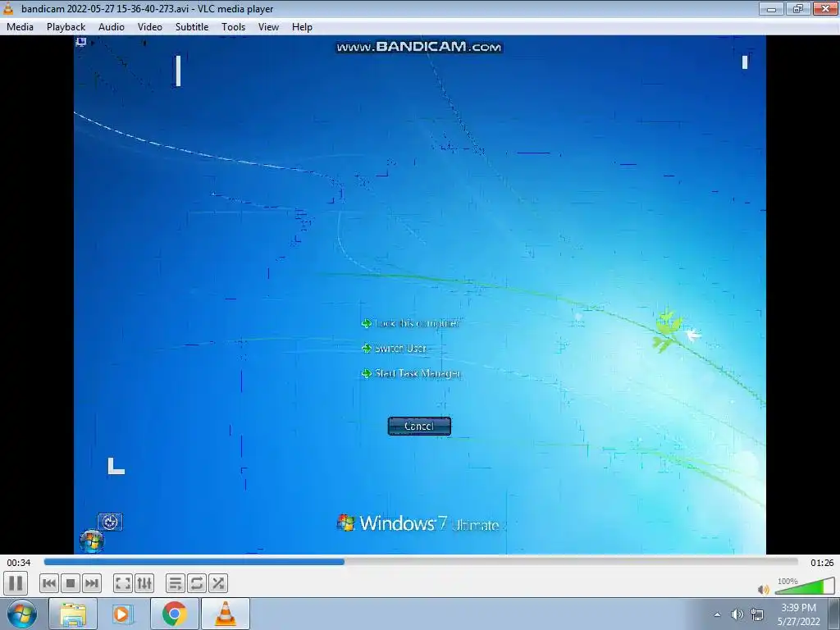This screenshot has width=840, height=630.
Task: Click Lock this computer option in video
Action: point(411,323)
